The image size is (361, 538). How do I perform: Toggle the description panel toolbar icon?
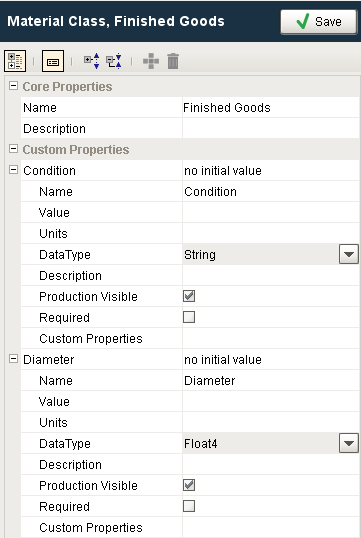(x=53, y=61)
